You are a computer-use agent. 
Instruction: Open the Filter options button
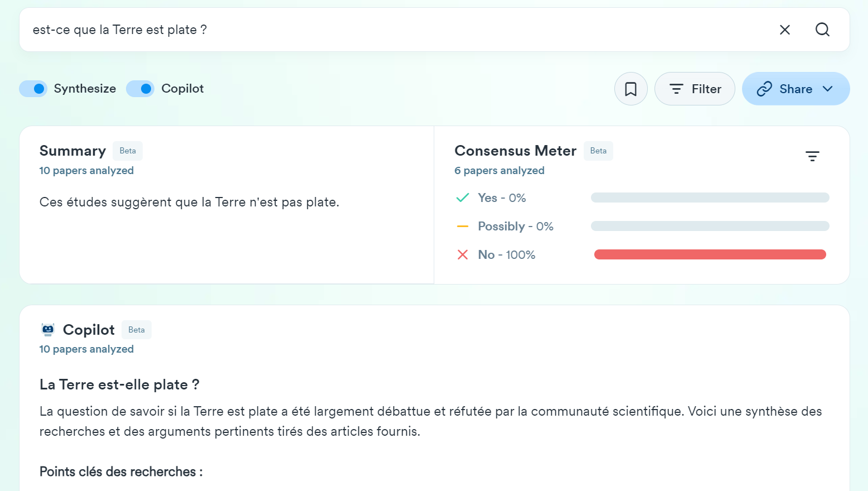click(695, 89)
